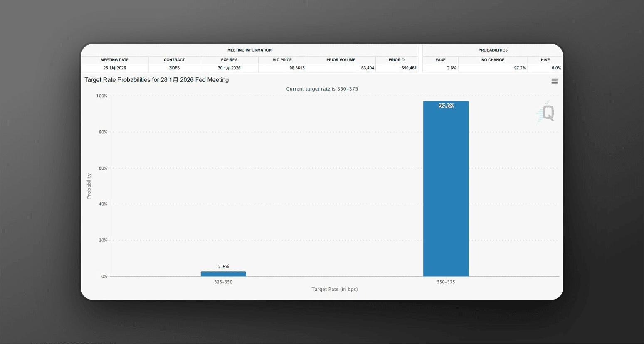Click the CONTRACT column header
Screen dimensions: 644x344
click(174, 60)
